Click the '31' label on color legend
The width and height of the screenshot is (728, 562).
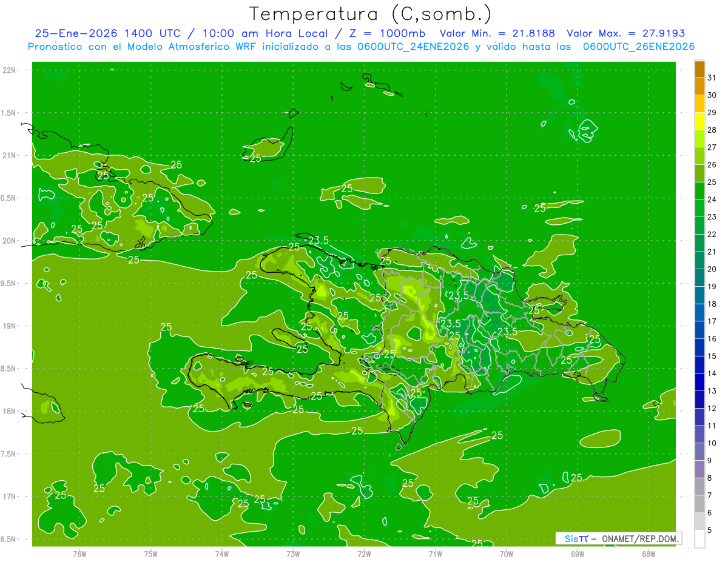point(712,78)
